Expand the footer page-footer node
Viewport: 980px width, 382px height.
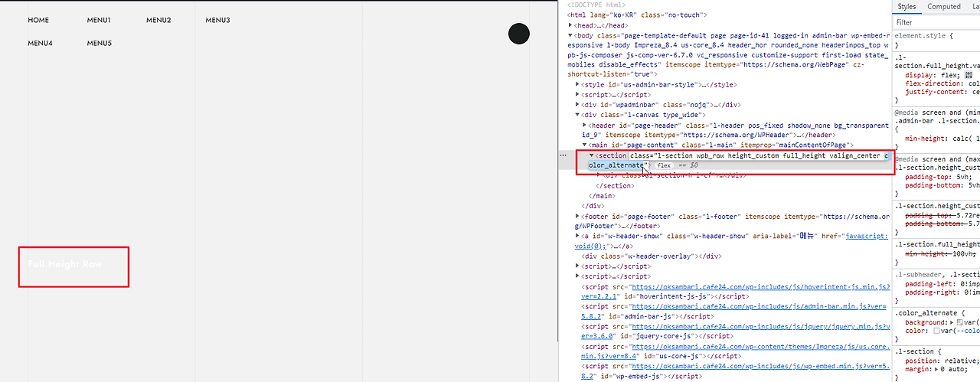pos(578,217)
